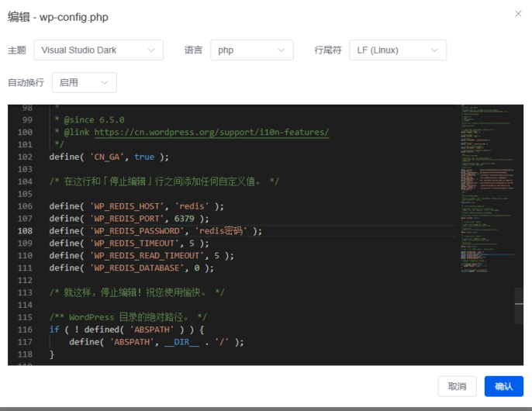
Task: Click line number 116 in the gutter
Action: coord(26,330)
